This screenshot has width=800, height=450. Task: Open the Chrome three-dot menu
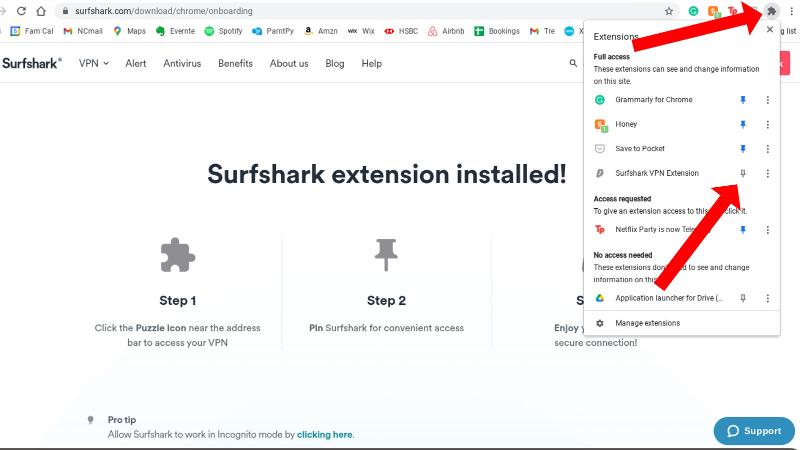click(792, 11)
